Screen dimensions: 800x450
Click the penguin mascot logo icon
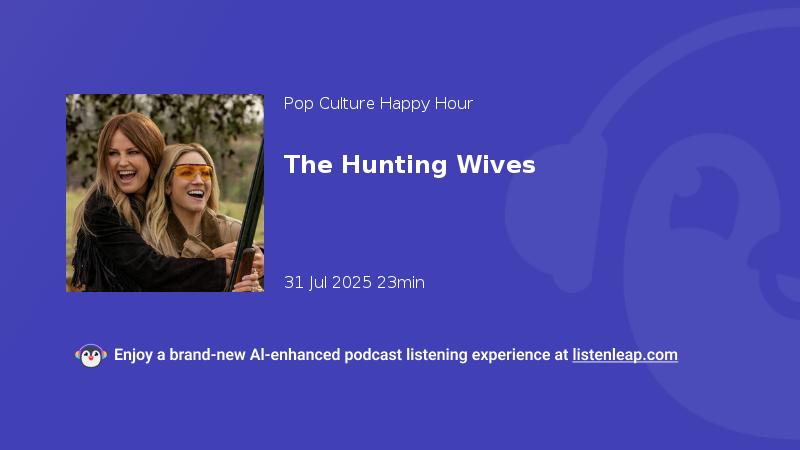click(91, 355)
